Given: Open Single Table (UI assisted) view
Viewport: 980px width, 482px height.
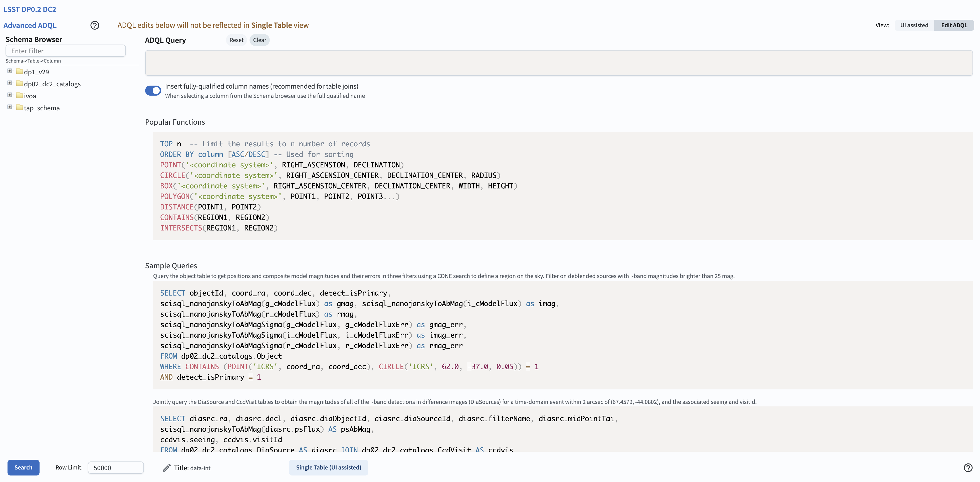Looking at the screenshot, I should click(x=328, y=467).
